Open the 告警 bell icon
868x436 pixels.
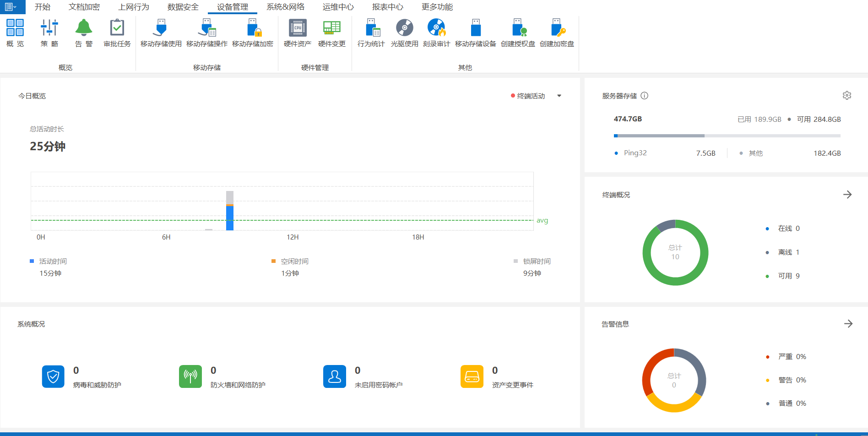pyautogui.click(x=84, y=28)
